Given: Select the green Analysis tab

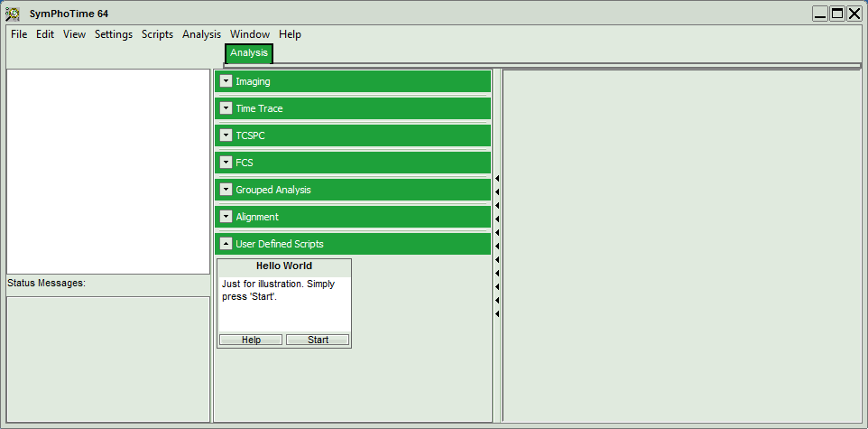Looking at the screenshot, I should (x=249, y=53).
